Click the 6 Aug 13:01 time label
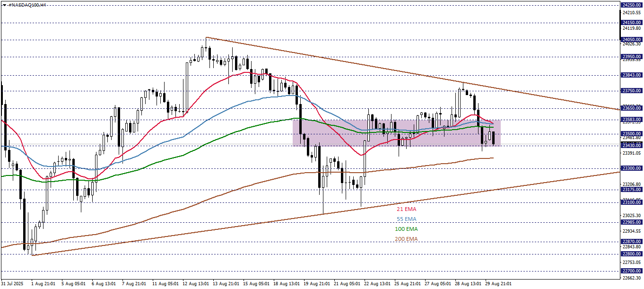This screenshot has width=644, height=289. pyautogui.click(x=104, y=284)
